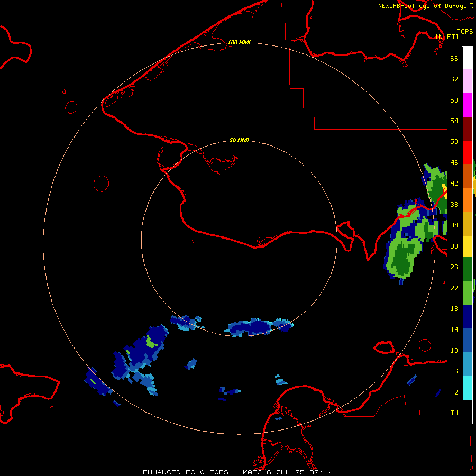Click the TH legend label
The height and width of the screenshot is (476, 476).
454,413
